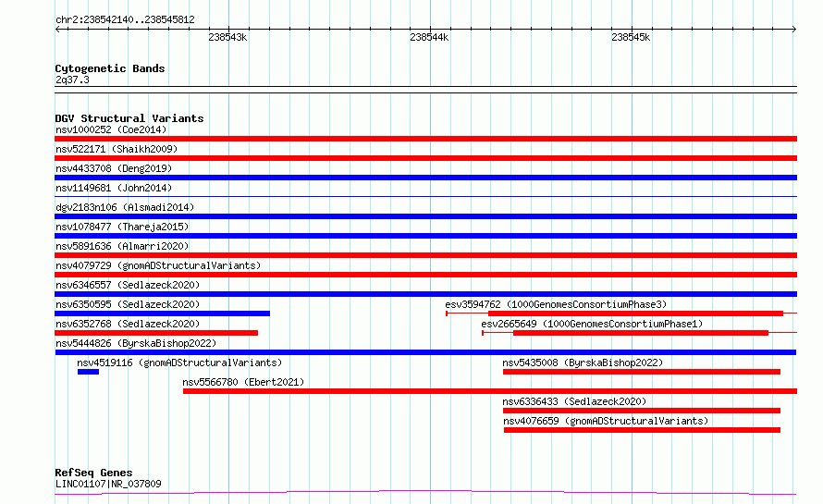
Task: Click the 238543k ruler label
Action: (227, 37)
